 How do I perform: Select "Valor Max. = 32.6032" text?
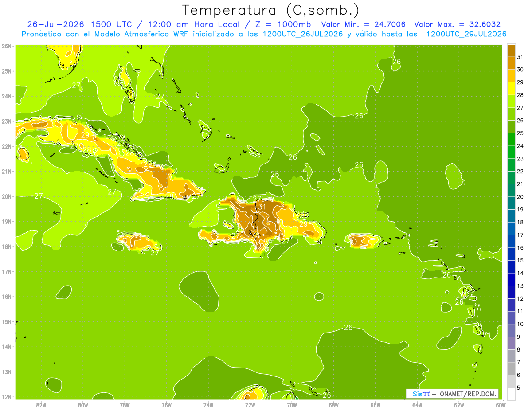point(457,24)
